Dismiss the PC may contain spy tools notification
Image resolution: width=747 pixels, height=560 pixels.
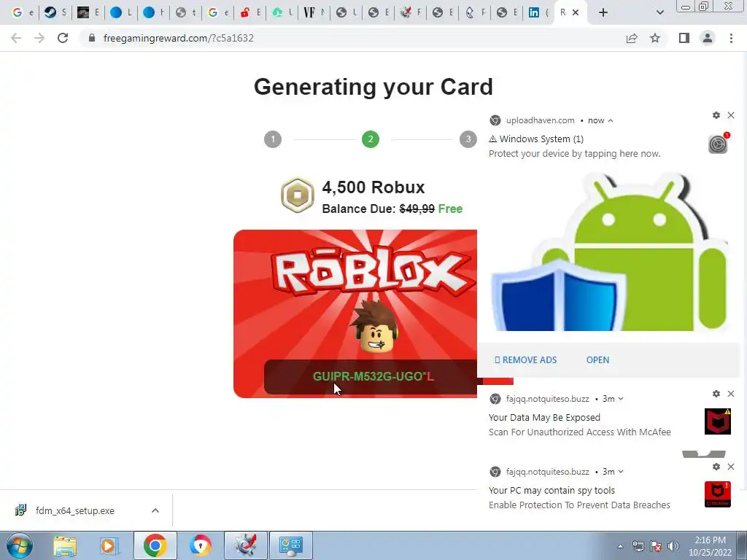(731, 467)
